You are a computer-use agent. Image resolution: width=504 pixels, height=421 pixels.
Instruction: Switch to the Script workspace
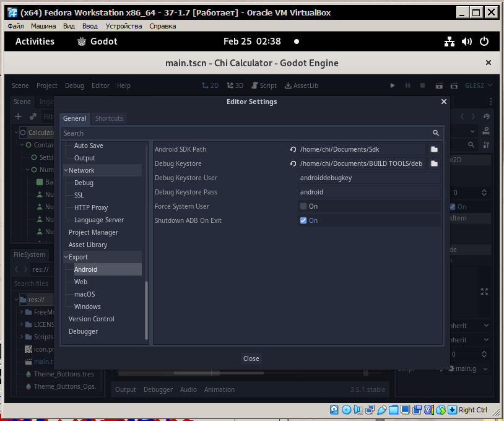(x=264, y=85)
